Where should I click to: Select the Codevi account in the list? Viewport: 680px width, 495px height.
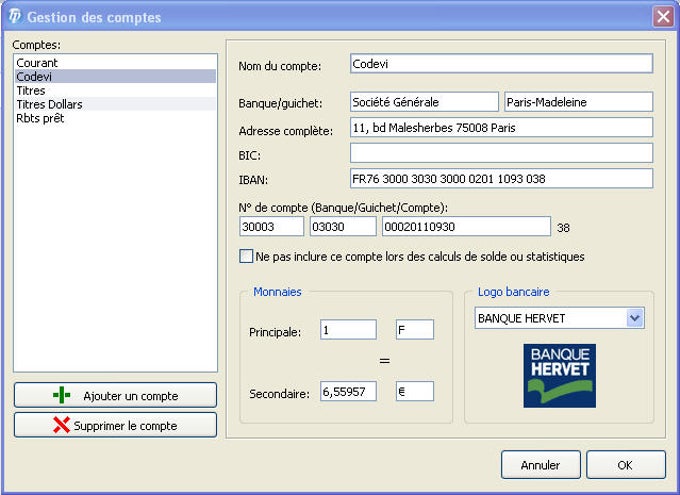tap(115, 76)
